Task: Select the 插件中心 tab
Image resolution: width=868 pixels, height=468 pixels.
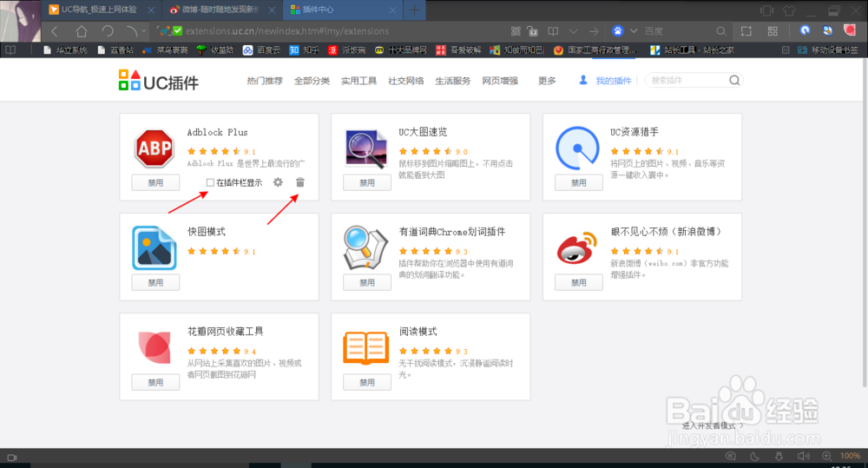Action: tap(342, 10)
